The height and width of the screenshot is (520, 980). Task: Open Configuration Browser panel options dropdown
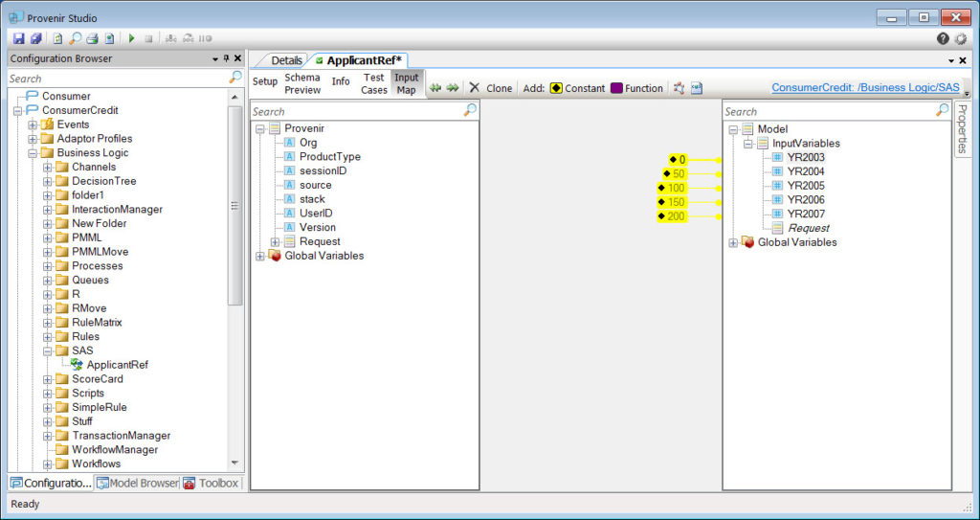[215, 58]
